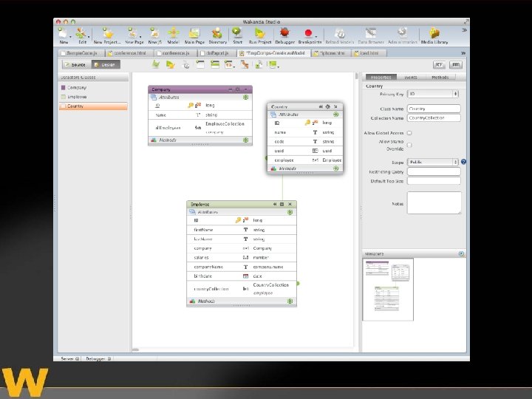Viewport: 532px width, 399px height.
Task: Enable Allow Stamp Override checkbox
Action: (409, 145)
